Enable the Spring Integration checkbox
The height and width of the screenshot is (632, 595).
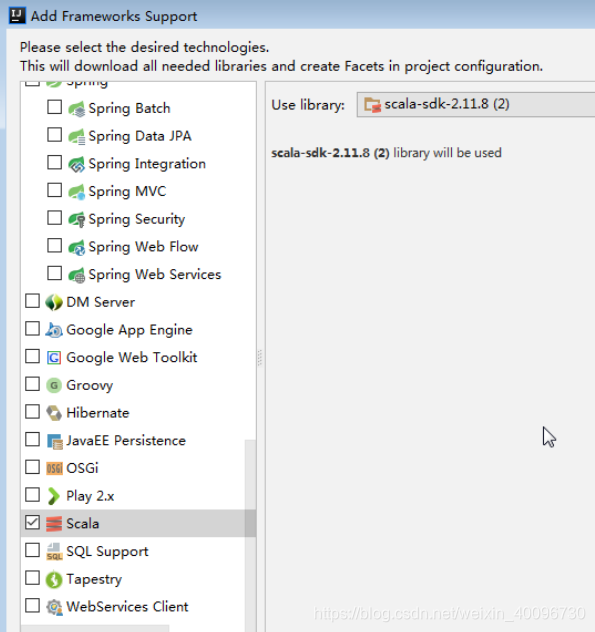coord(54,163)
